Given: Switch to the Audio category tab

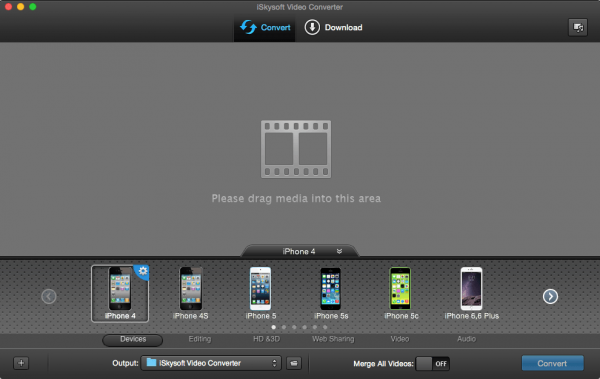Looking at the screenshot, I should [x=466, y=339].
